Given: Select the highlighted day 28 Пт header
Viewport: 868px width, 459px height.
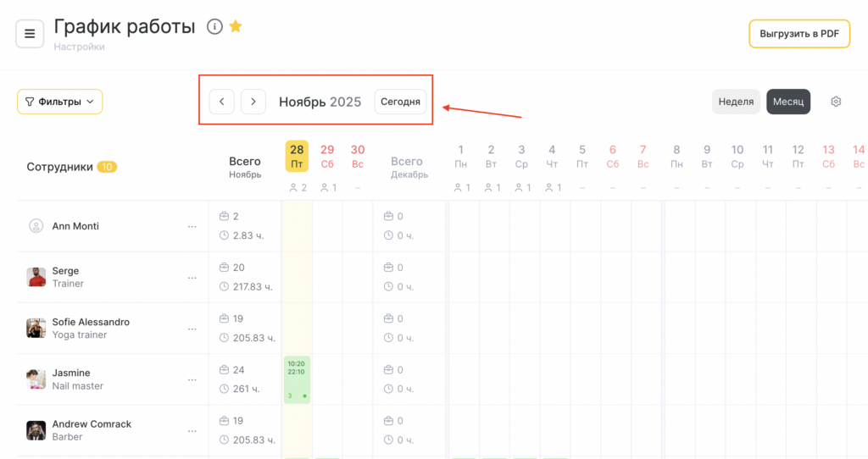Looking at the screenshot, I should tap(297, 156).
